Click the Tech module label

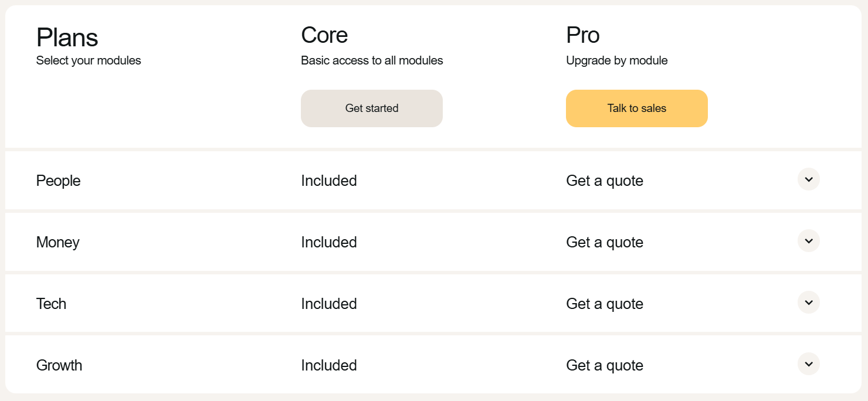coord(51,304)
